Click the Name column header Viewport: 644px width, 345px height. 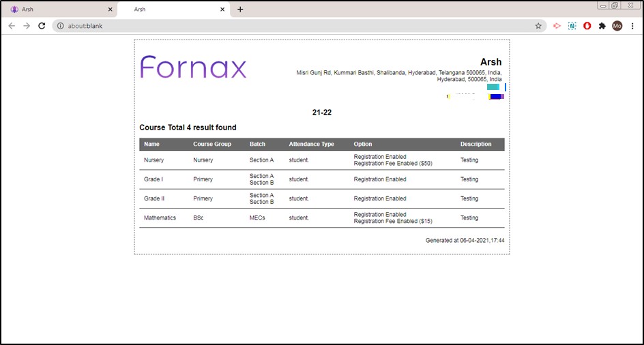tap(151, 144)
